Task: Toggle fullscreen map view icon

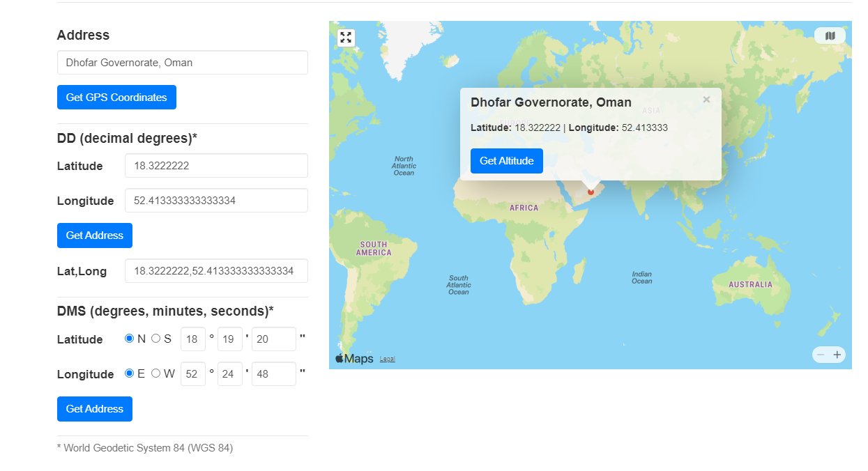Action: [346, 38]
